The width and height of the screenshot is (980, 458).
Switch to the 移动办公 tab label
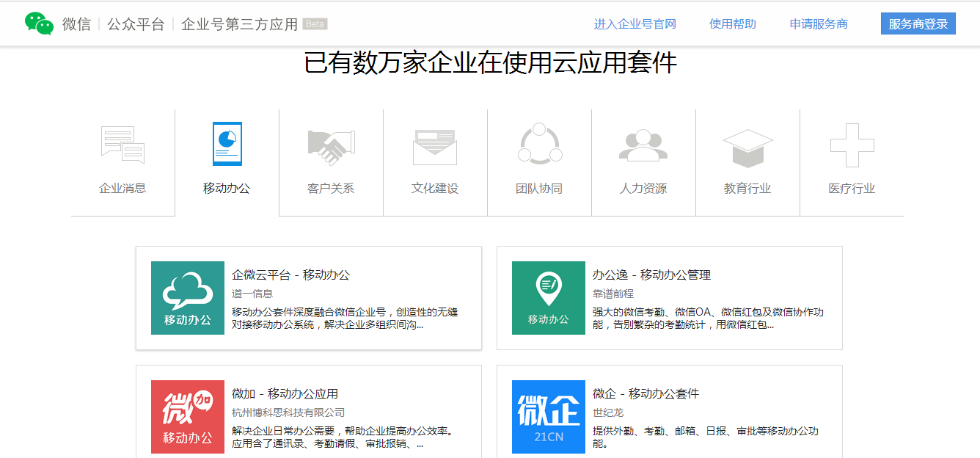[227, 189]
